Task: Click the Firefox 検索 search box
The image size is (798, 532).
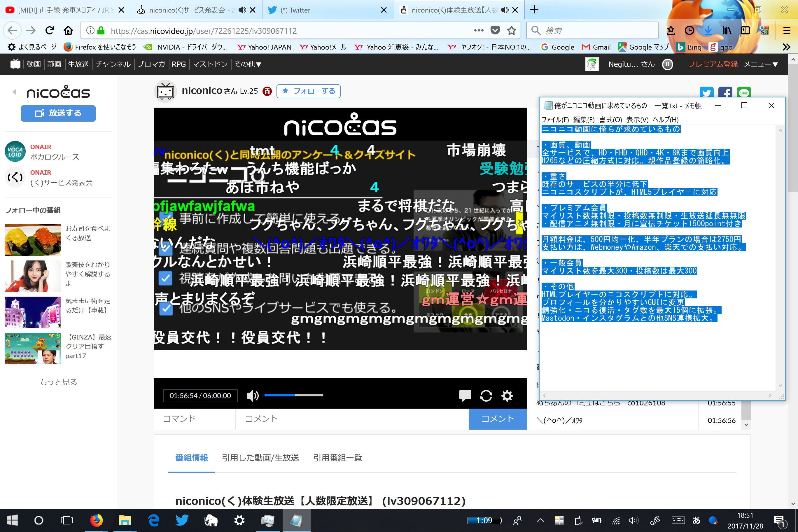Action: tap(592, 31)
